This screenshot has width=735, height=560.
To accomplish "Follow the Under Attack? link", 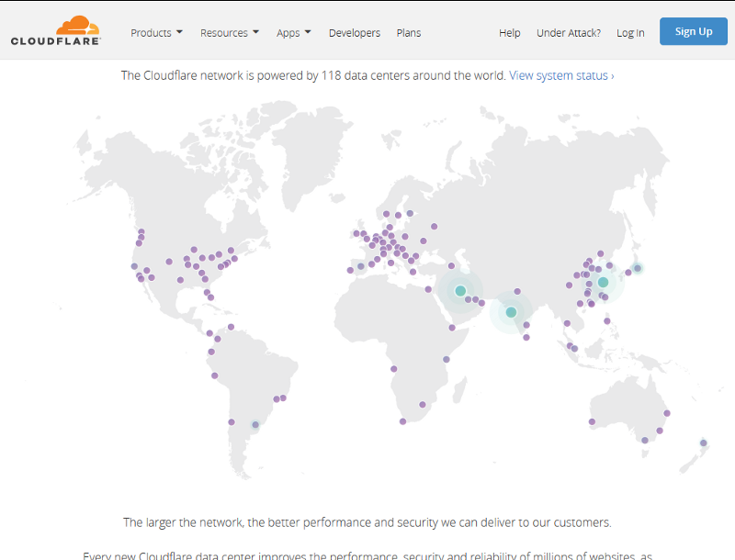I will (569, 33).
